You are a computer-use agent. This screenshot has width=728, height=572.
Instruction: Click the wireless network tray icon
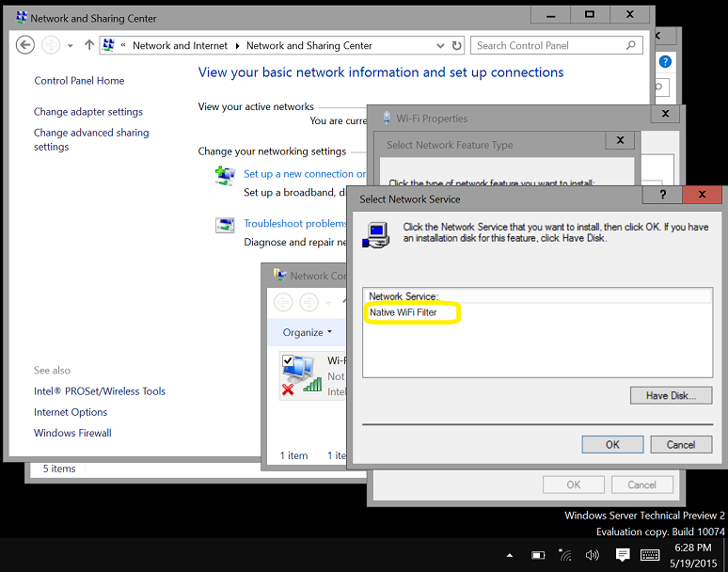tap(565, 555)
